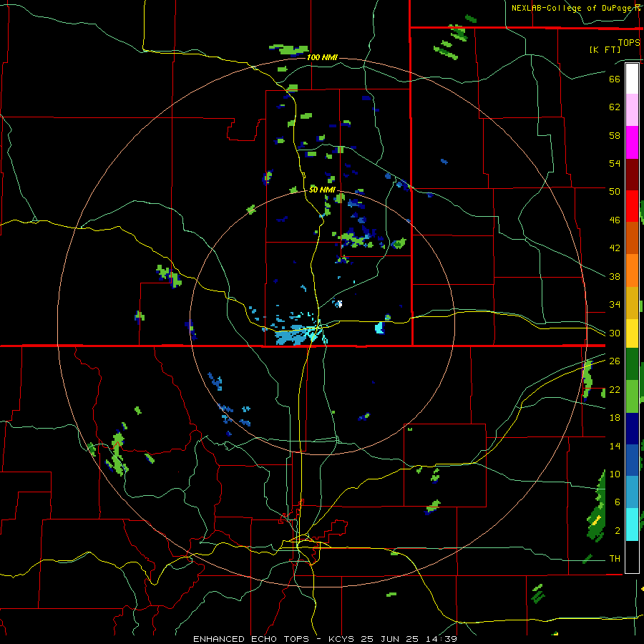Click the "42" scale value
Viewport: 644px width, 644px height.
click(x=615, y=248)
